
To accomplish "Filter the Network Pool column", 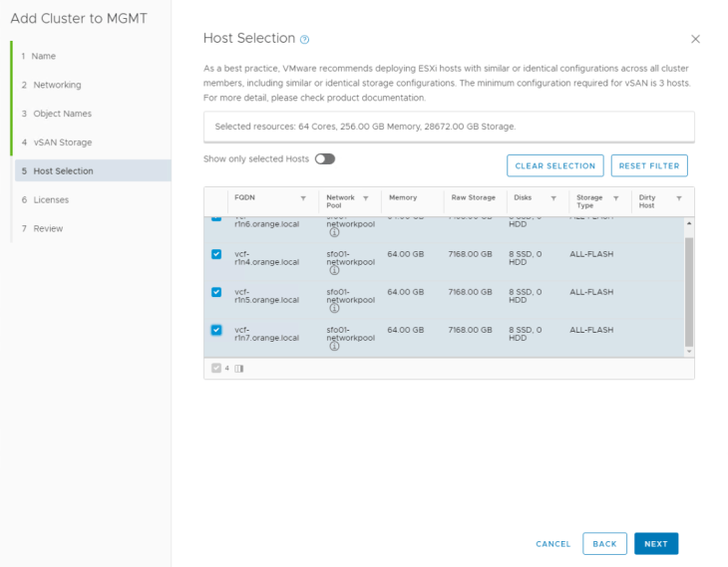I will [x=366, y=198].
